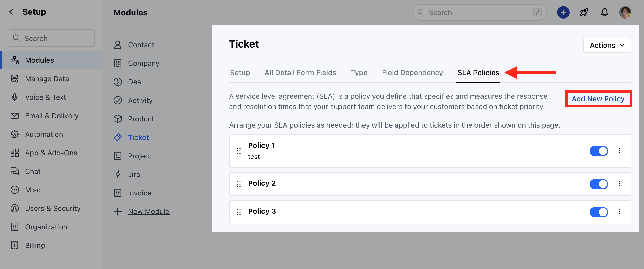Switch to Field Dependency tab
This screenshot has width=644, height=269.
click(412, 73)
